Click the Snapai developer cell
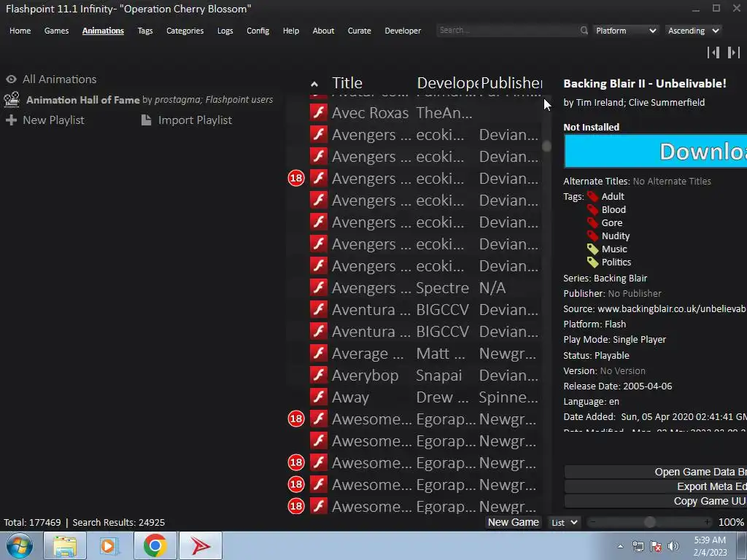This screenshot has width=747, height=560. [x=438, y=376]
